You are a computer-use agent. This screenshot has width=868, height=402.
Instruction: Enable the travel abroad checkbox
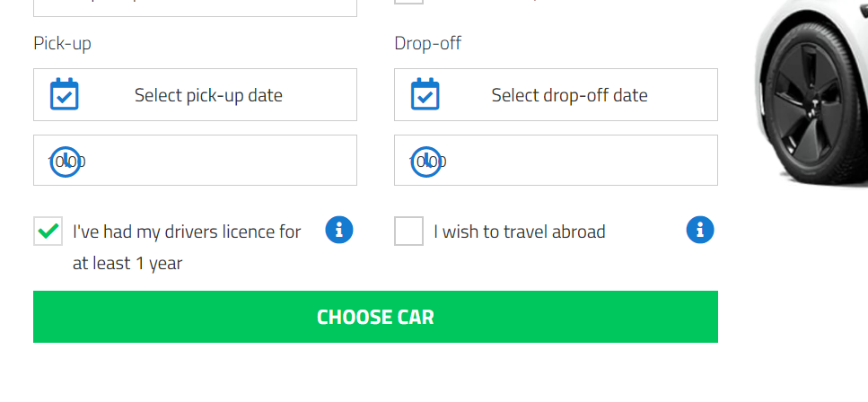tap(409, 231)
